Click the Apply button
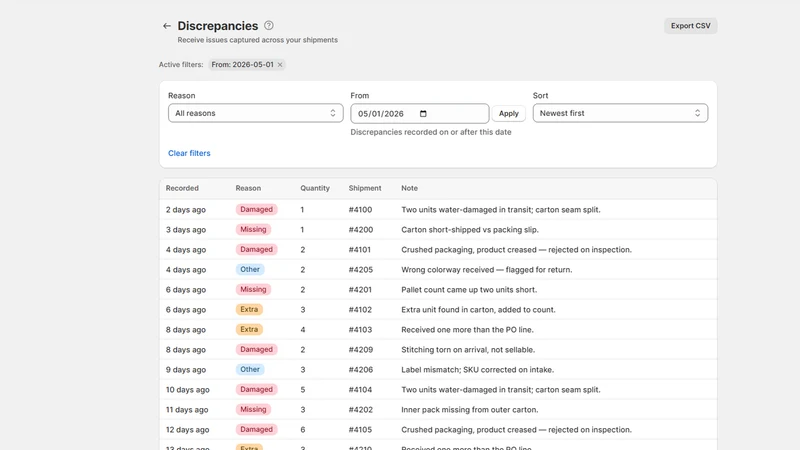The width and height of the screenshot is (800, 450). point(509,113)
